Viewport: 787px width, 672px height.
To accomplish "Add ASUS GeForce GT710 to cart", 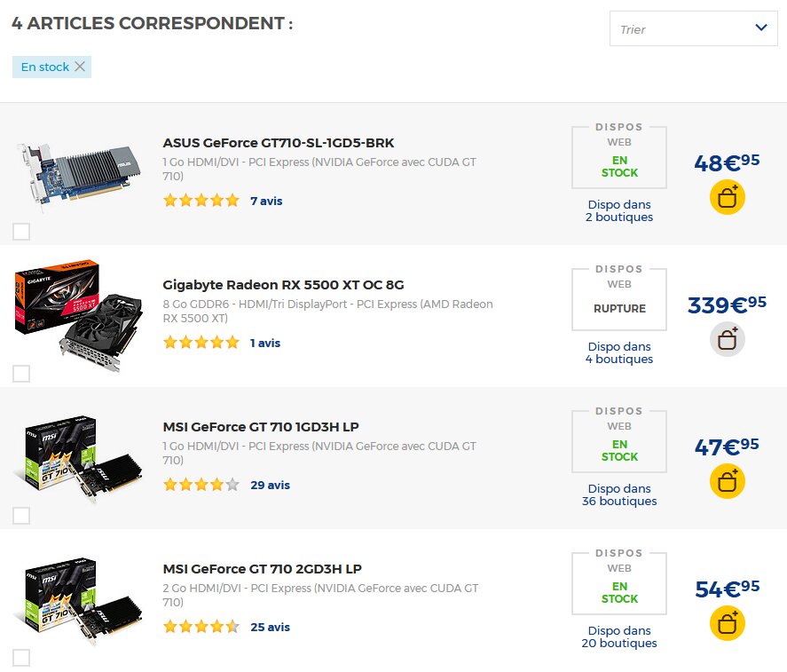I will click(727, 197).
